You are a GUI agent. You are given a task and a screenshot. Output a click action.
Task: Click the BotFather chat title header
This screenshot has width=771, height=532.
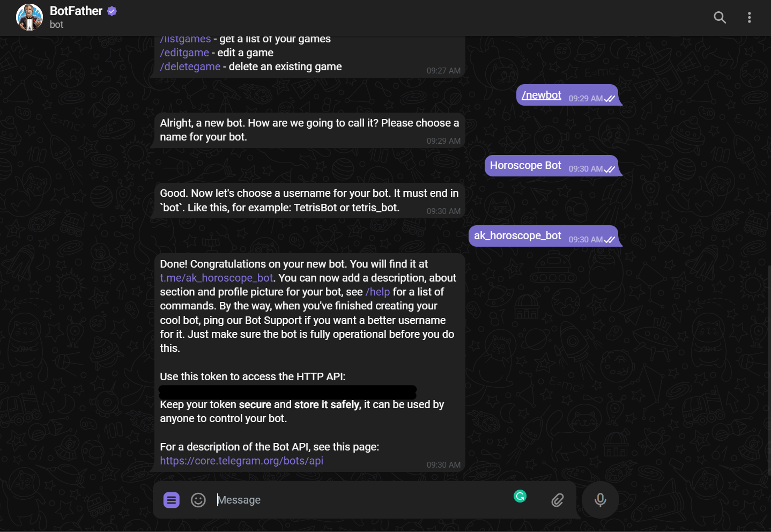tap(77, 10)
